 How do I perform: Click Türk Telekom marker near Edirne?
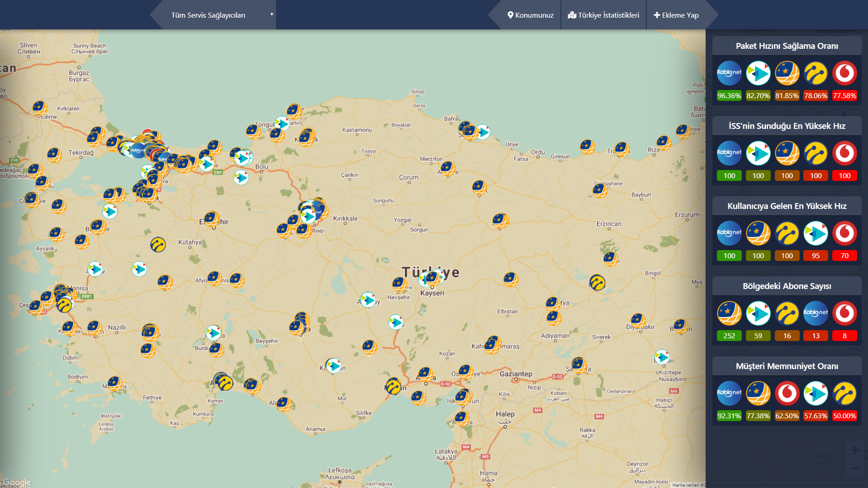tap(40, 109)
